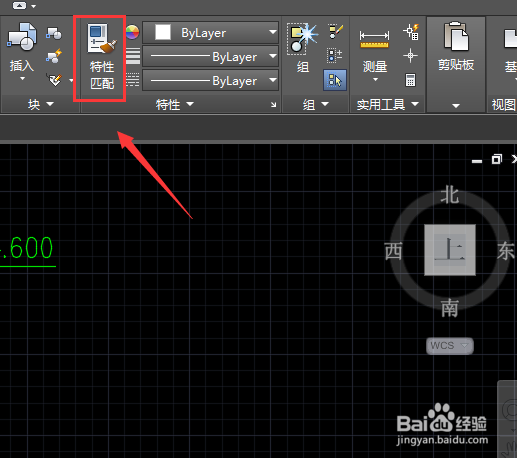Click the Quick Select icon
The width and height of the screenshot is (517, 458).
pyautogui.click(x=411, y=32)
